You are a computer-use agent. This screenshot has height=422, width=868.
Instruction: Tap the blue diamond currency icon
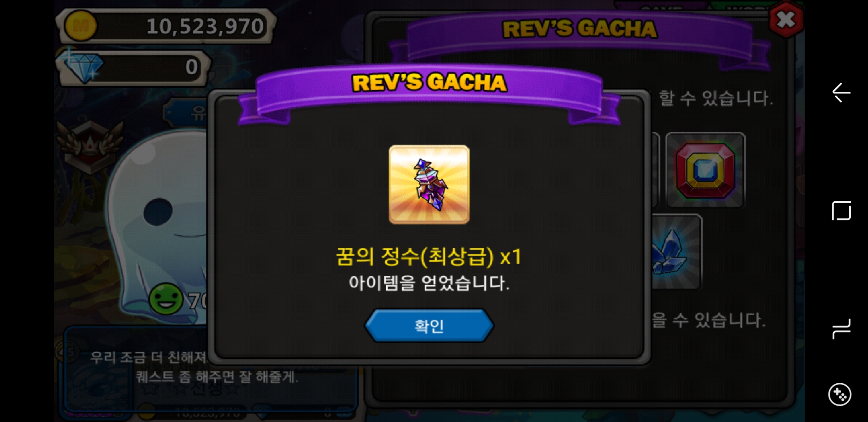coord(84,67)
